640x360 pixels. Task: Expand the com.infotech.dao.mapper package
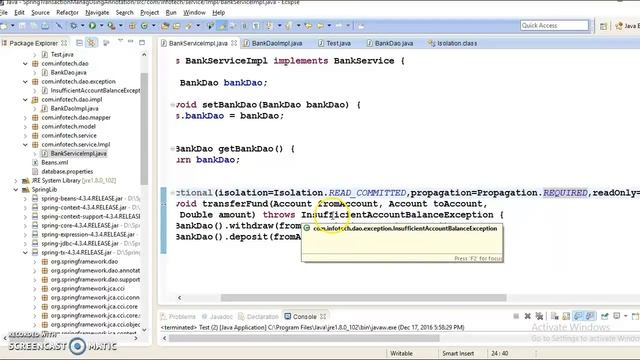pyautogui.click(x=25, y=117)
